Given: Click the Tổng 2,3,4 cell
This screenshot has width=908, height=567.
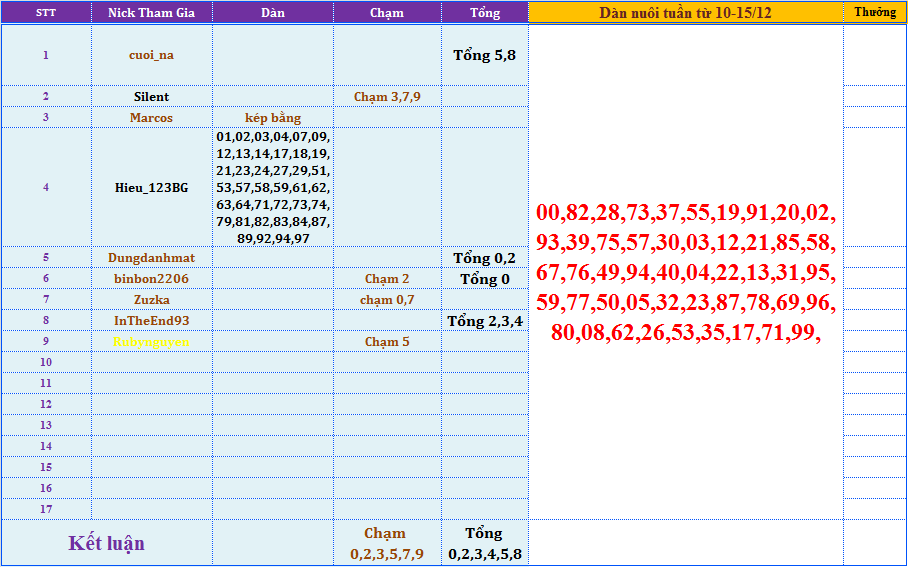Looking at the screenshot, I should tap(485, 321).
